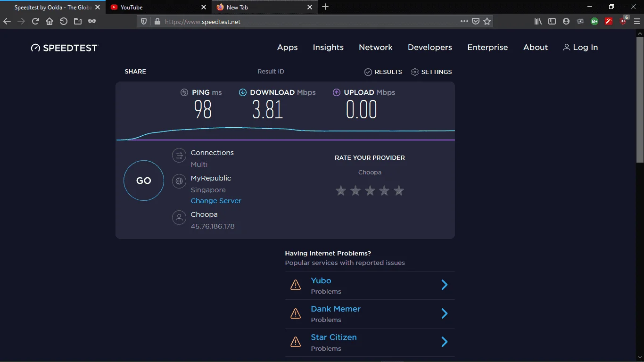Reload the Speedtest page
This screenshot has width=644, height=362.
point(35,21)
